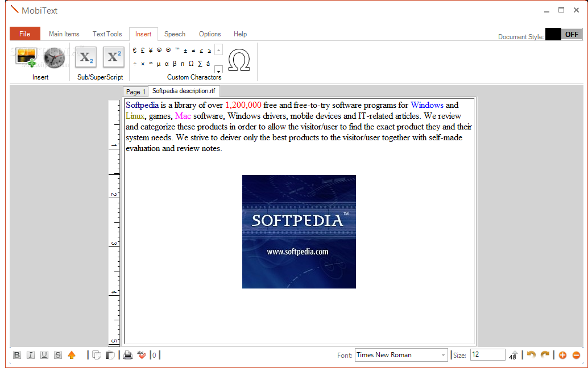The height and width of the screenshot is (368, 588).
Task: Redo the last action
Action: coord(545,354)
